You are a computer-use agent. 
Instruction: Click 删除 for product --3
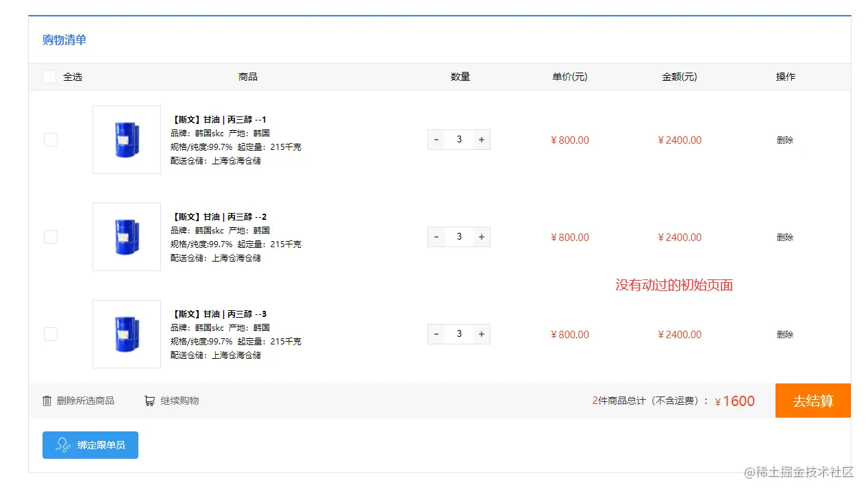tap(785, 335)
